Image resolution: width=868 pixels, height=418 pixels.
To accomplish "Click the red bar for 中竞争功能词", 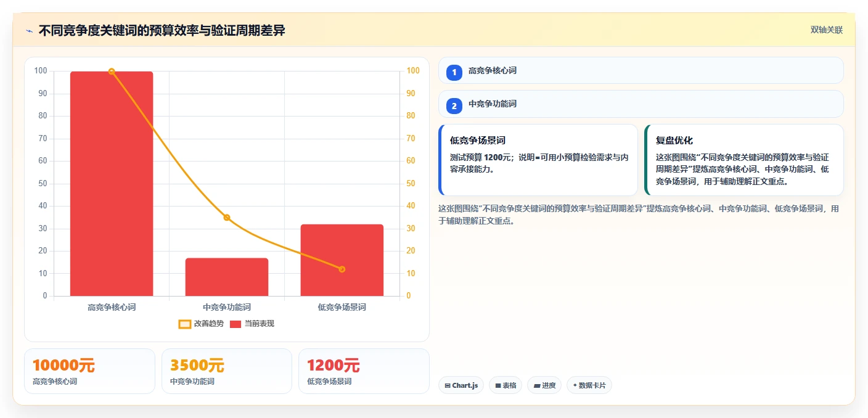I will [227, 277].
